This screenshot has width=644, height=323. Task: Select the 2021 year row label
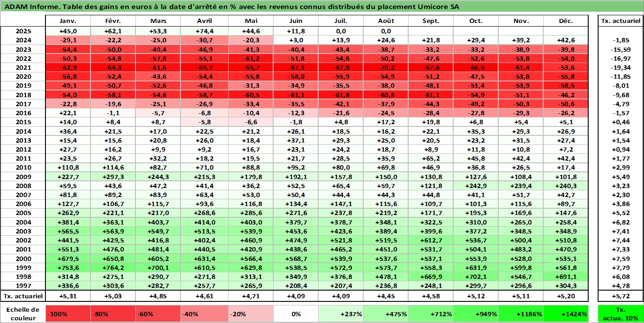point(23,67)
